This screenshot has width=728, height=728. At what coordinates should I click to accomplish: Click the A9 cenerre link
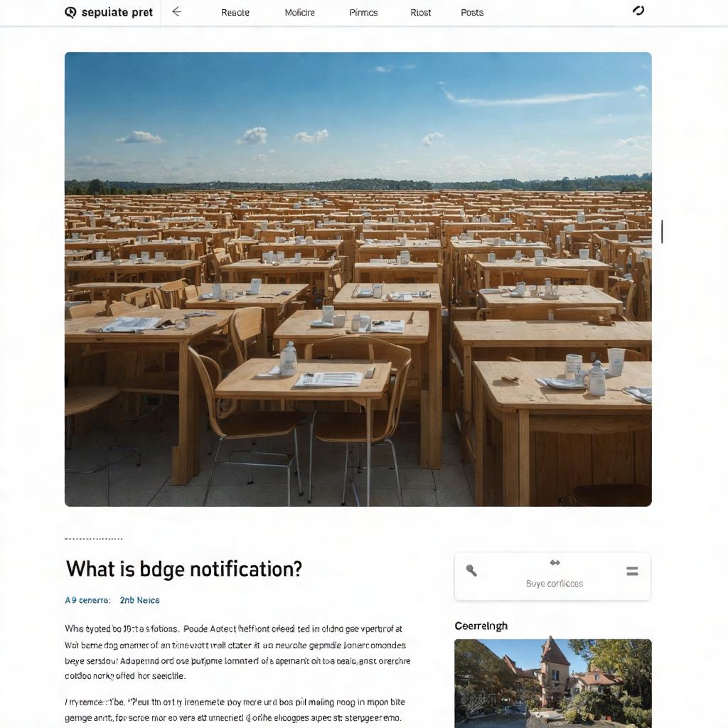pyautogui.click(x=87, y=600)
